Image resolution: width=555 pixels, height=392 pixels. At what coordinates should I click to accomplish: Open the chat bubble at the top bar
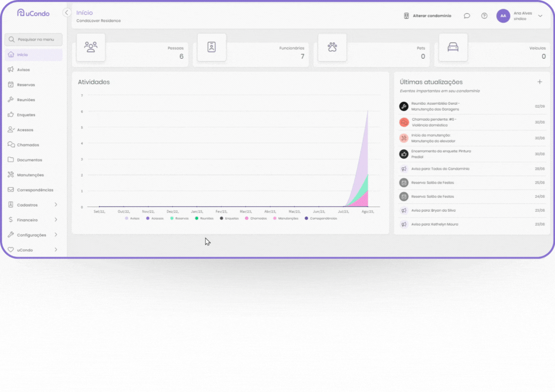tap(466, 15)
